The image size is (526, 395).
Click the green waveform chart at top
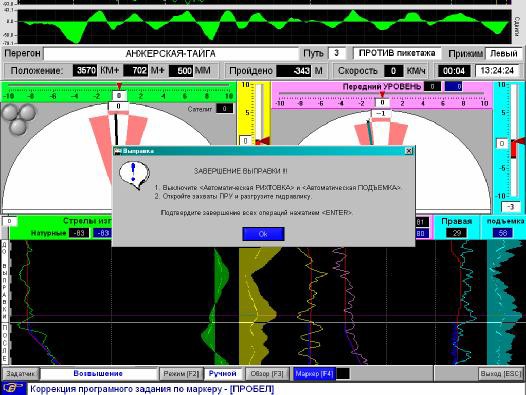pyautogui.click(x=264, y=26)
